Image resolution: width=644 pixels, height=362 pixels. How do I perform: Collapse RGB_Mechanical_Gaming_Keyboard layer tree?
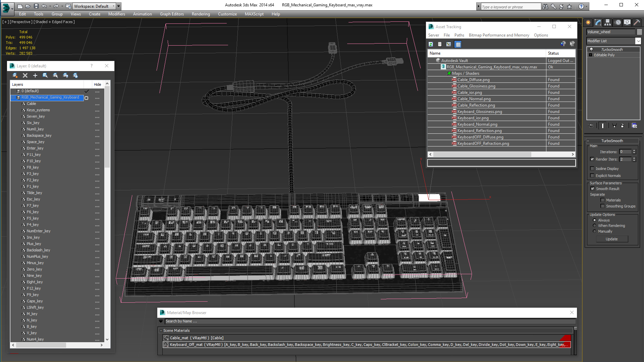pyautogui.click(x=13, y=98)
